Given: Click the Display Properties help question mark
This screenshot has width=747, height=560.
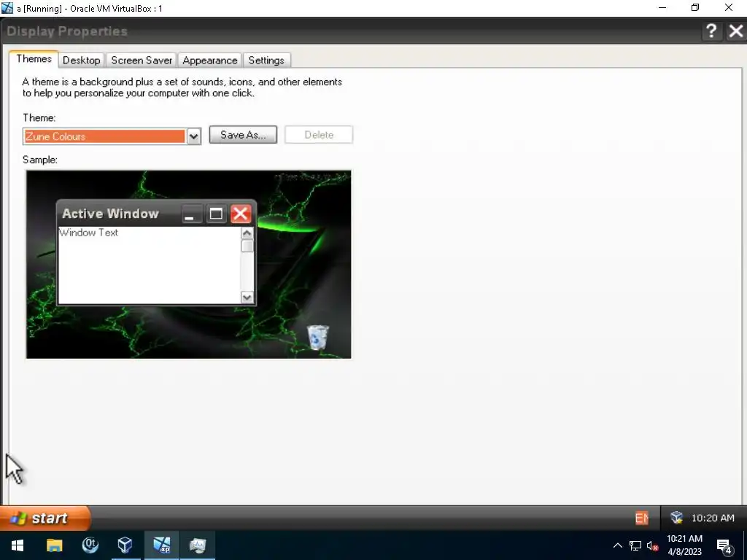Looking at the screenshot, I should click(711, 31).
